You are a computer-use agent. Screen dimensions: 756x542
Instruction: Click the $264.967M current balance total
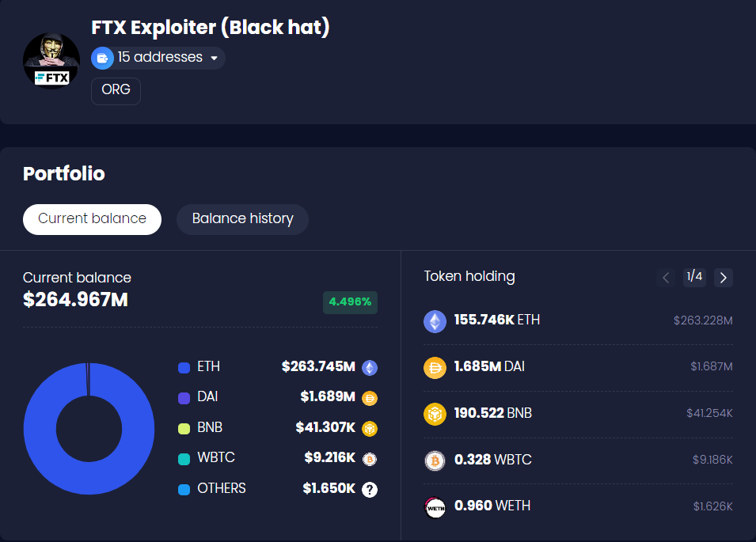pyautogui.click(x=76, y=300)
